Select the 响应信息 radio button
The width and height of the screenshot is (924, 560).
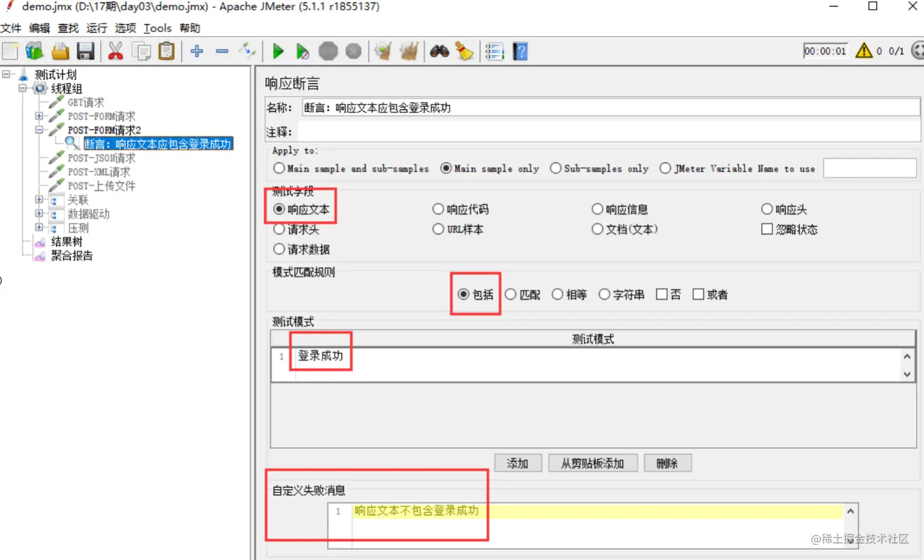coord(597,209)
